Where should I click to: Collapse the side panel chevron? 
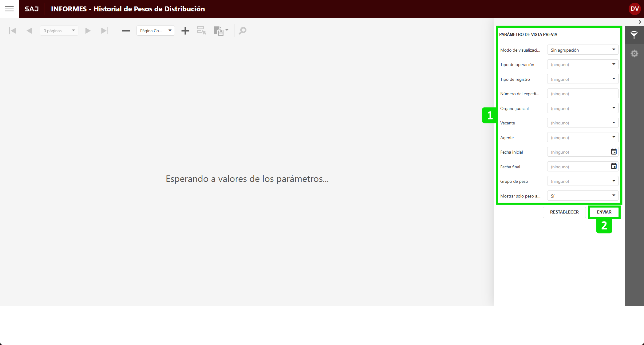(640, 22)
